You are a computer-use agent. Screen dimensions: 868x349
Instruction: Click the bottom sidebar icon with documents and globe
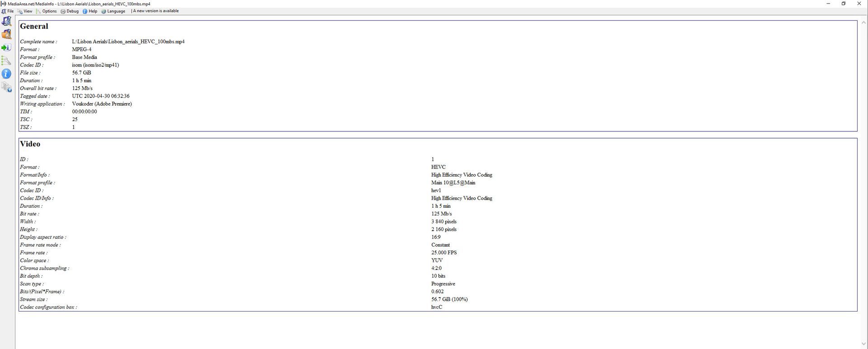(x=7, y=87)
